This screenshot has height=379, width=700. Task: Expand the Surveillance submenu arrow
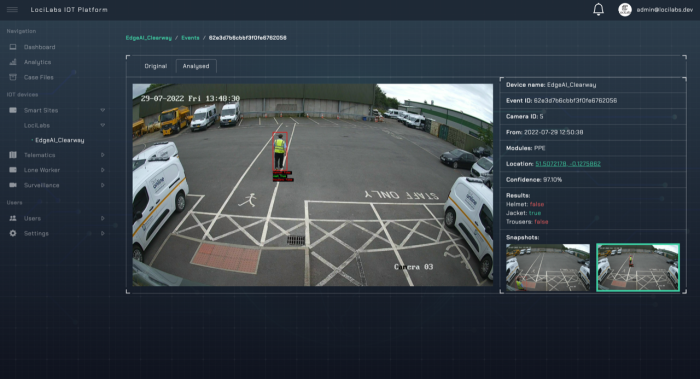click(x=103, y=185)
